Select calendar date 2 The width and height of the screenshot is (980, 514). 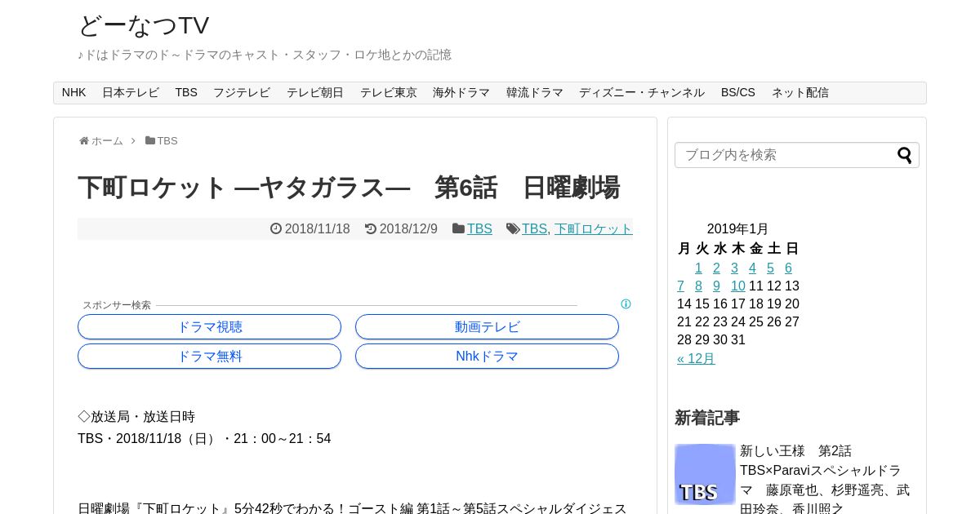(x=716, y=268)
